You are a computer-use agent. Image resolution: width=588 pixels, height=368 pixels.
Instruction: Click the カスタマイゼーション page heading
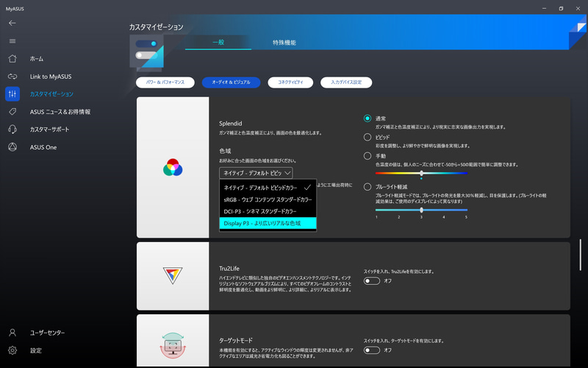click(157, 27)
